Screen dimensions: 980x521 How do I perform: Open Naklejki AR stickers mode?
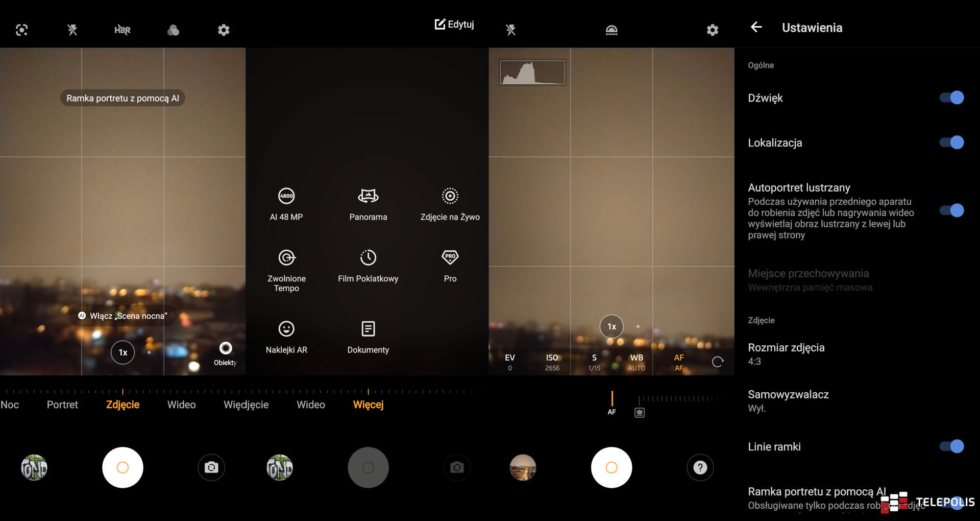click(286, 329)
